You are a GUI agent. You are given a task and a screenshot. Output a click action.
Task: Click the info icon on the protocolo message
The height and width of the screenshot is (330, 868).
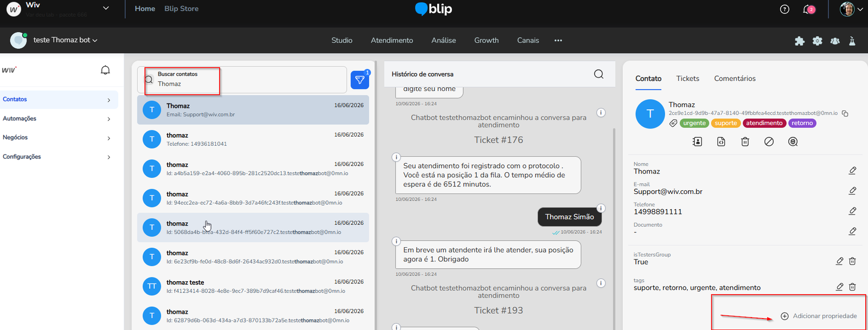point(396,157)
